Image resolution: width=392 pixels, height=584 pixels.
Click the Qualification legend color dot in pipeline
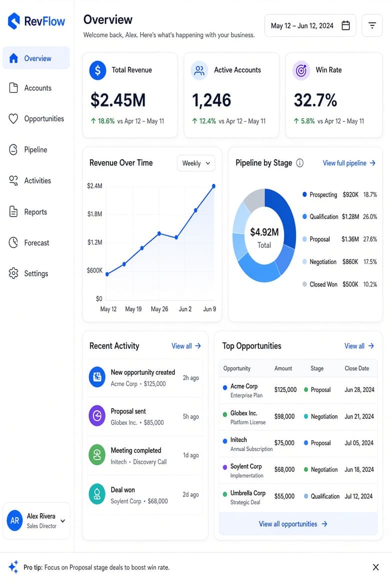pyautogui.click(x=304, y=216)
